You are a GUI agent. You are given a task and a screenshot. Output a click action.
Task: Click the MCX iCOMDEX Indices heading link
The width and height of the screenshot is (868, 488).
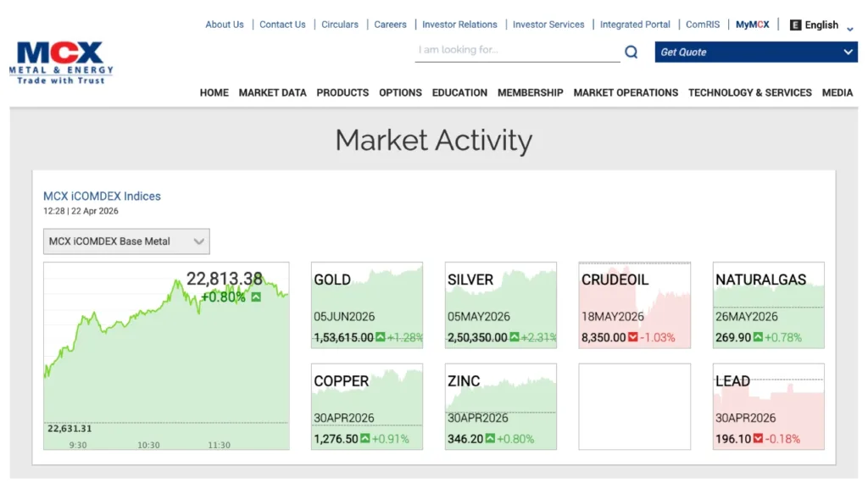click(102, 196)
